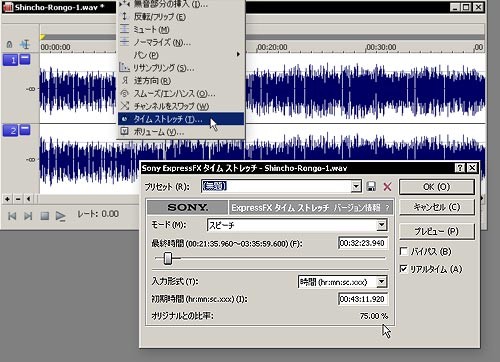This screenshot has height=362, width=500.
Task: Click the SONY logo in dialog
Action: click(188, 208)
